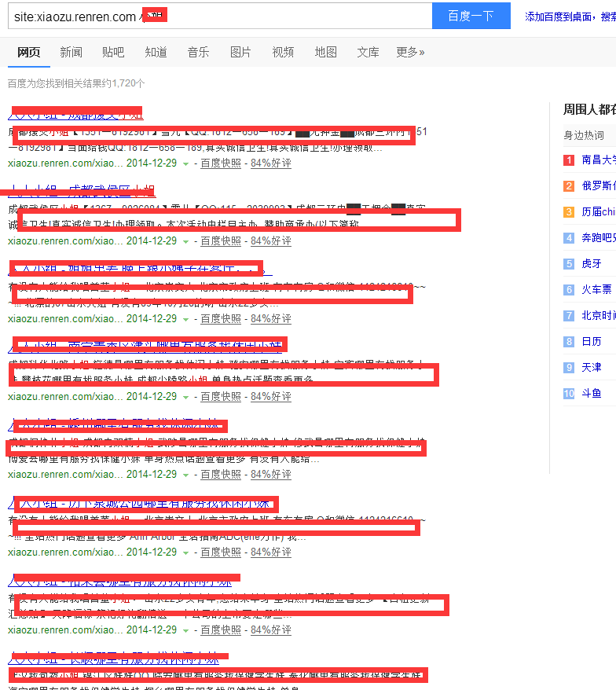The height and width of the screenshot is (690, 616).
Task: Click rank 6 badge next to 火车票
Action: pyautogui.click(x=569, y=290)
